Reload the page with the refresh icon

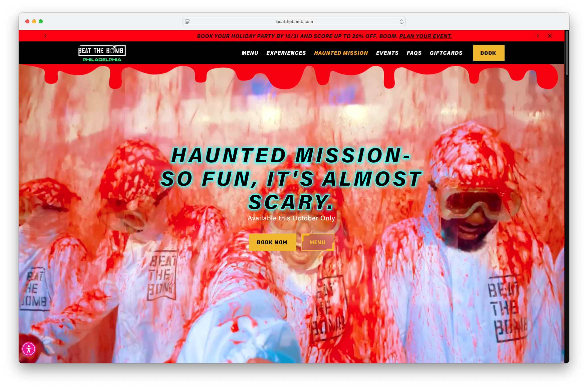point(401,22)
